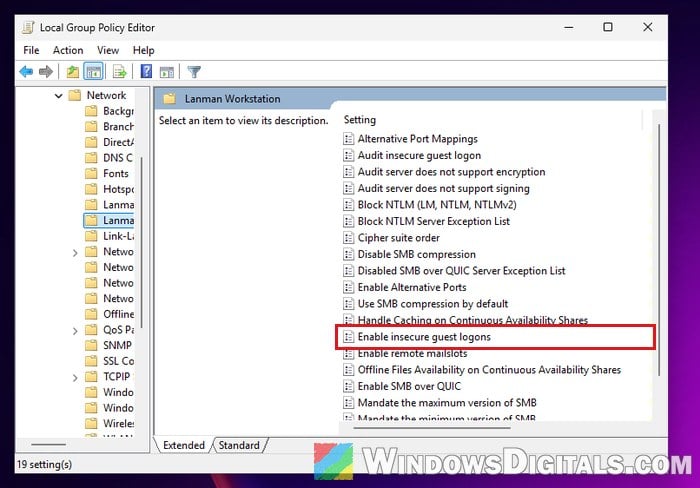This screenshot has width=700, height=488.
Task: Click the settings list vertical scrollbar
Action: coord(659,250)
